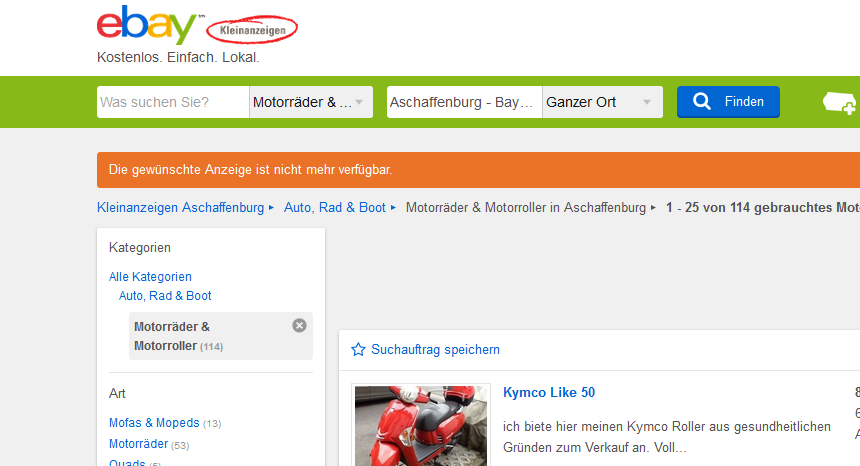Open Auto, Rad & Boot sidebar category
Viewport: 860px width, 466px height.
click(x=165, y=296)
